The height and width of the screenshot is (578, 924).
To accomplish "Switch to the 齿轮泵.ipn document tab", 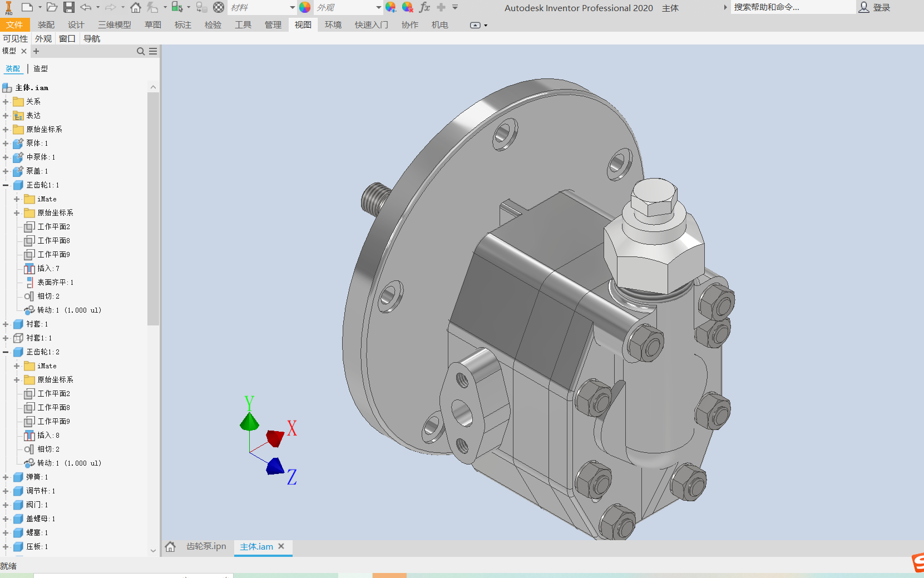I will click(x=206, y=546).
